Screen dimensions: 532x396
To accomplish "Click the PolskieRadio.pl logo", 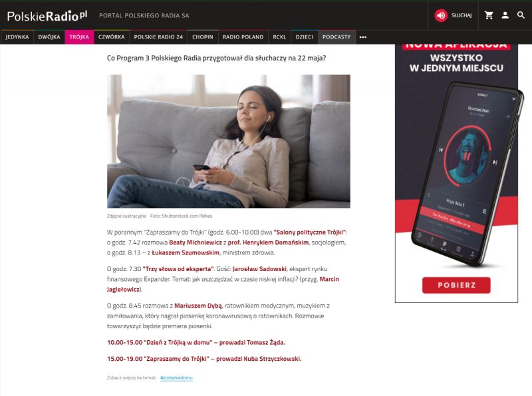I will 47,15.
